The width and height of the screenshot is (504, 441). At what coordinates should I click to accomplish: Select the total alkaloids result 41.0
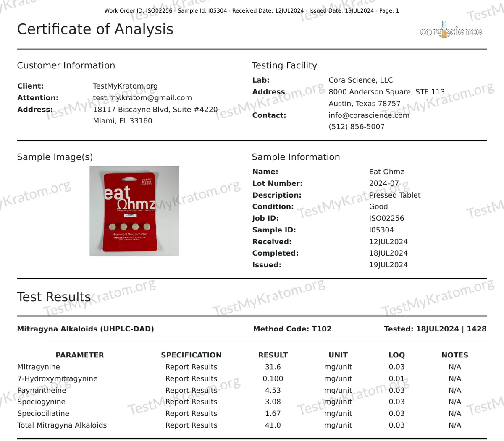click(x=273, y=425)
